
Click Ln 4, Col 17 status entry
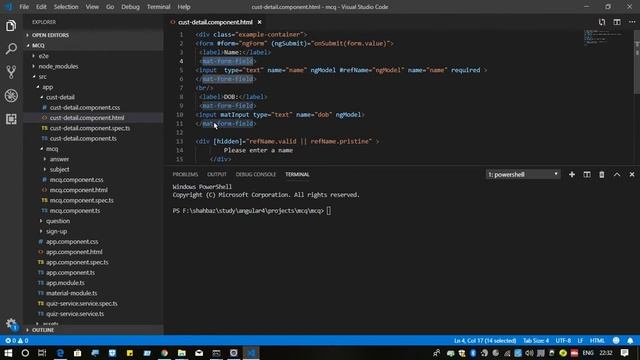[485, 340]
